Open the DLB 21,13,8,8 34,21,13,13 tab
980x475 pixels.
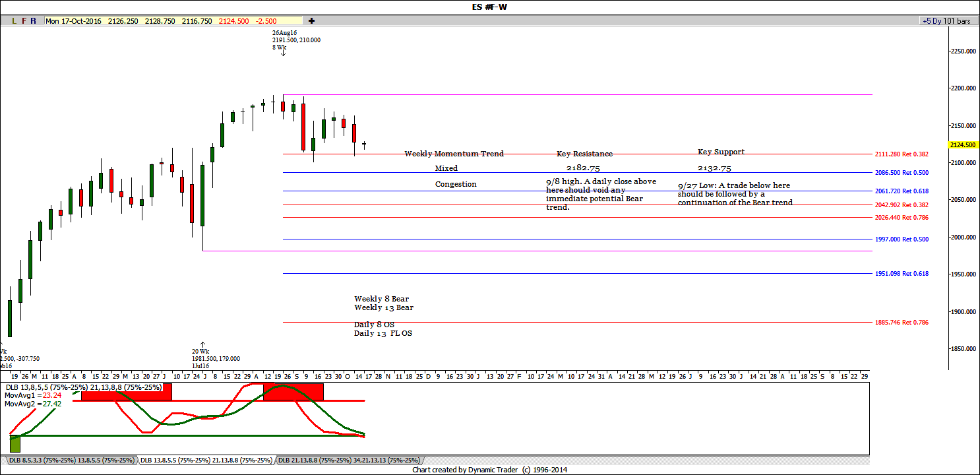pos(348,460)
